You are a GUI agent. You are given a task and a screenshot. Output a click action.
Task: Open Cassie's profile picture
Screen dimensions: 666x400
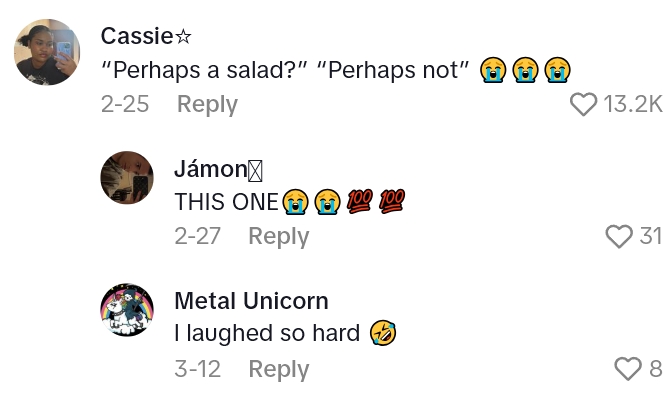click(47, 52)
